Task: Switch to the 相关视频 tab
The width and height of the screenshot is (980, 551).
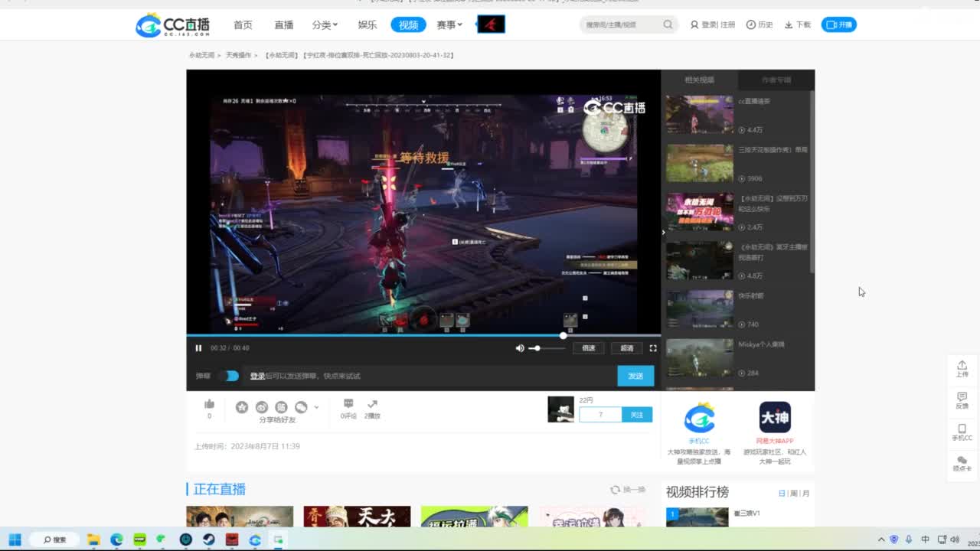Action: tap(700, 80)
